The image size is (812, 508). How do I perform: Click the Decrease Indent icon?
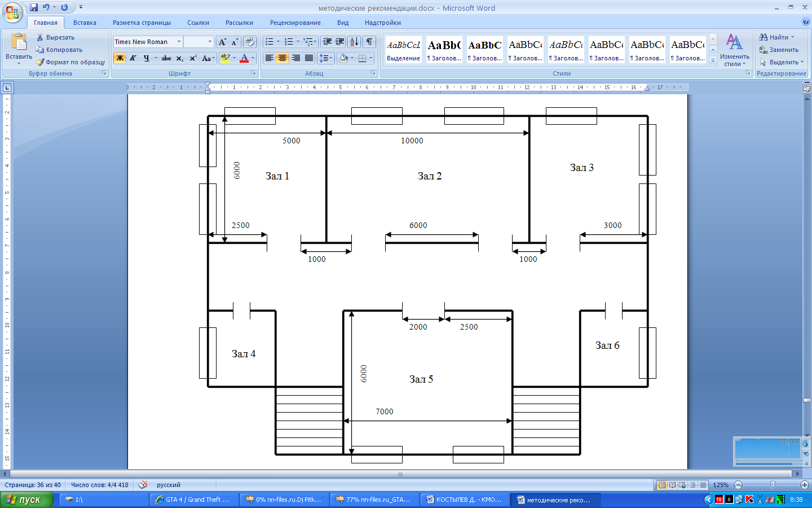(x=327, y=42)
